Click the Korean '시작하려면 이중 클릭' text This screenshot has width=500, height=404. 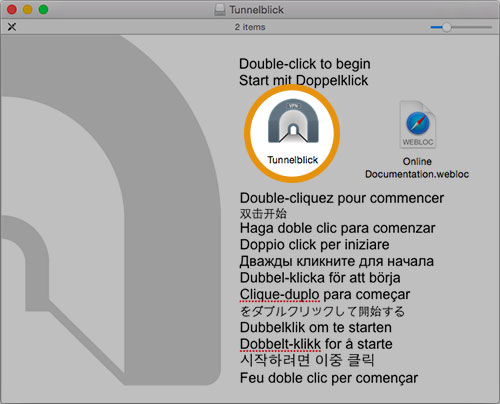pyautogui.click(x=307, y=360)
